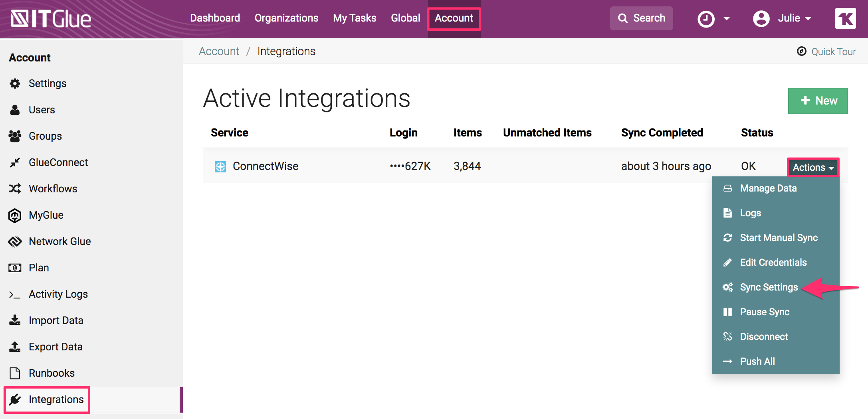This screenshot has height=419, width=868.
Task: Open Workflows via its shuffle icon
Action: 15,188
